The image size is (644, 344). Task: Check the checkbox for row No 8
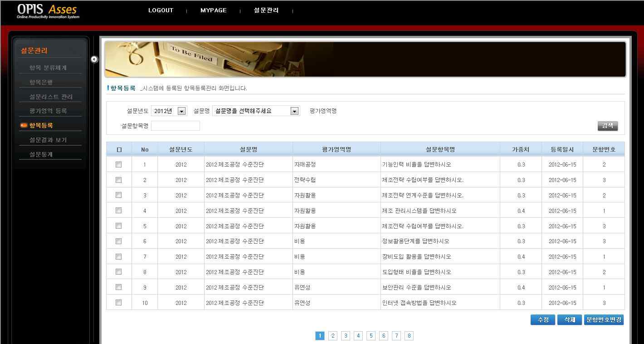click(x=119, y=272)
